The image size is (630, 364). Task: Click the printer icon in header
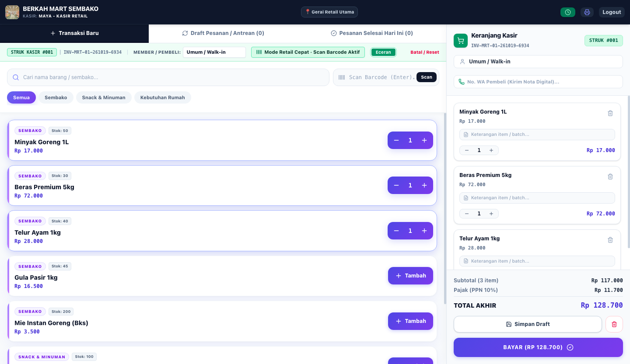pos(587,12)
